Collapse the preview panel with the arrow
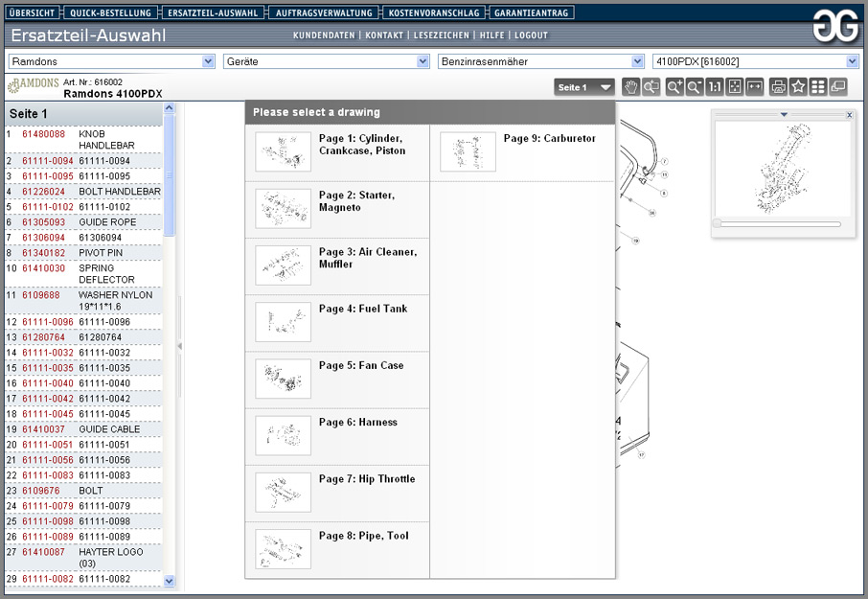The image size is (868, 599). (x=784, y=115)
